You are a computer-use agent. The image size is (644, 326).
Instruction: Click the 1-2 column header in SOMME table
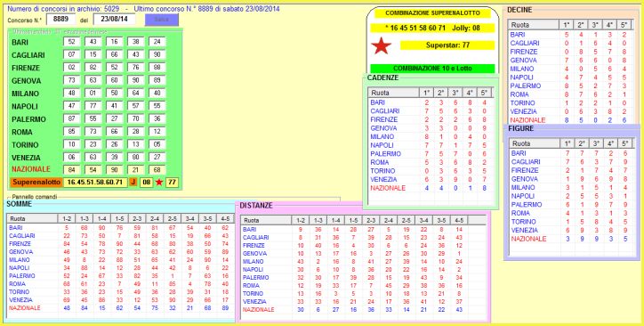pyautogui.click(x=67, y=219)
